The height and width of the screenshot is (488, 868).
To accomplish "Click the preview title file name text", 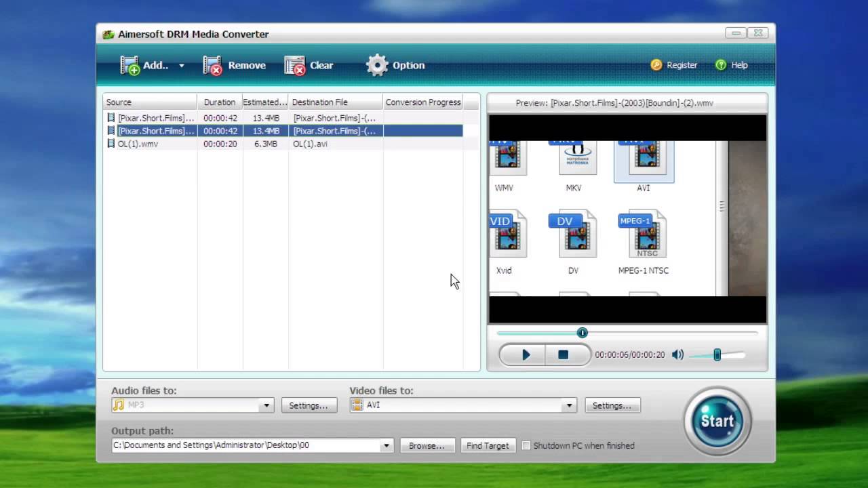I will [632, 103].
